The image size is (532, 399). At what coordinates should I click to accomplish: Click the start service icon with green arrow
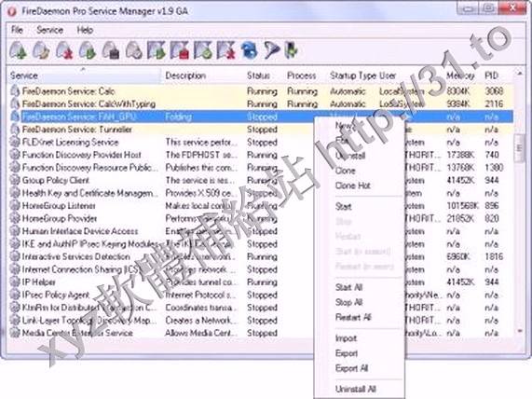[x=88, y=50]
